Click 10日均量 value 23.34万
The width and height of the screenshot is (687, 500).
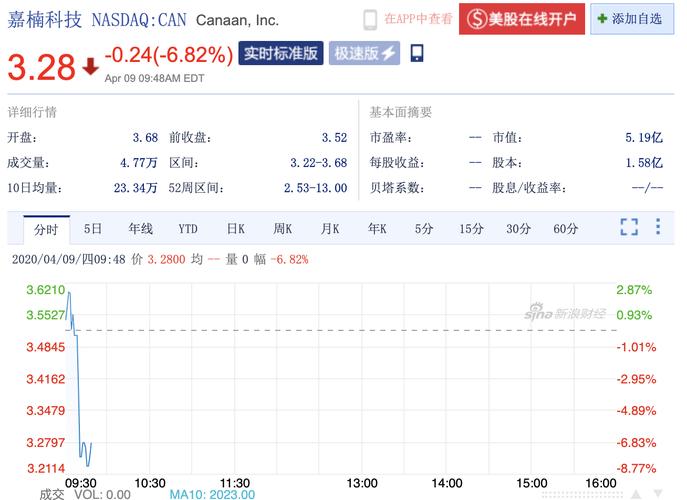(135, 188)
